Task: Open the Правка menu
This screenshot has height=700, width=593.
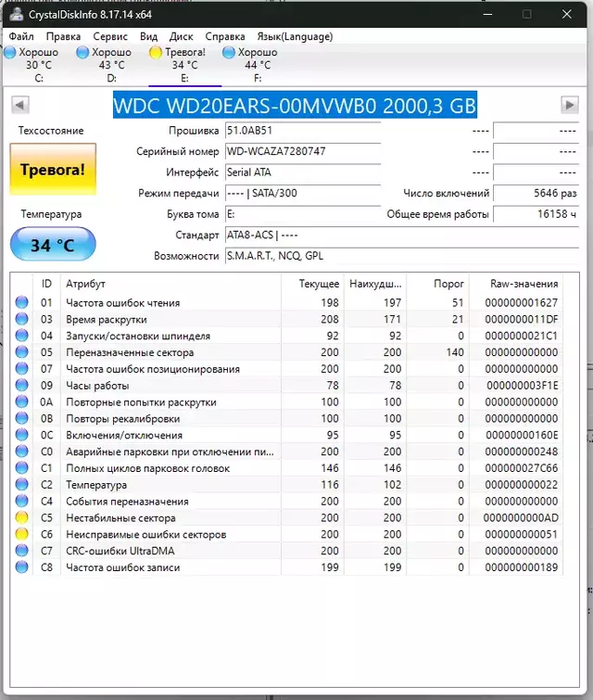Action: click(63, 36)
